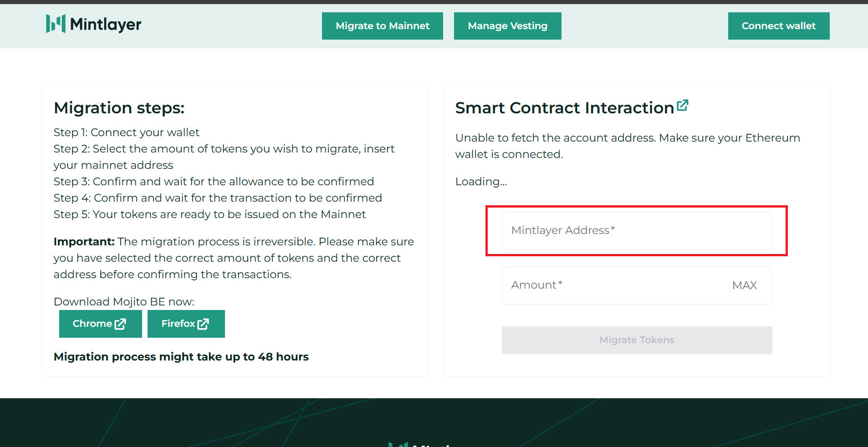Click the 48 hours migration notice

(x=181, y=357)
